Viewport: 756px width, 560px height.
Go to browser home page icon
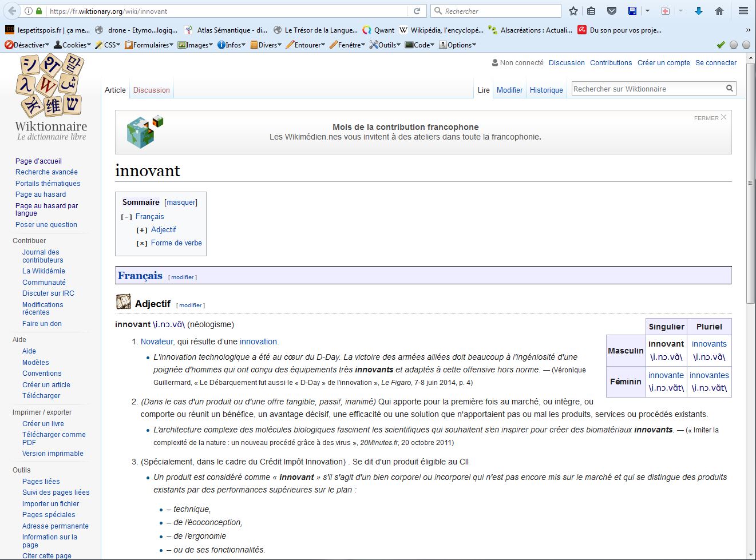719,11
